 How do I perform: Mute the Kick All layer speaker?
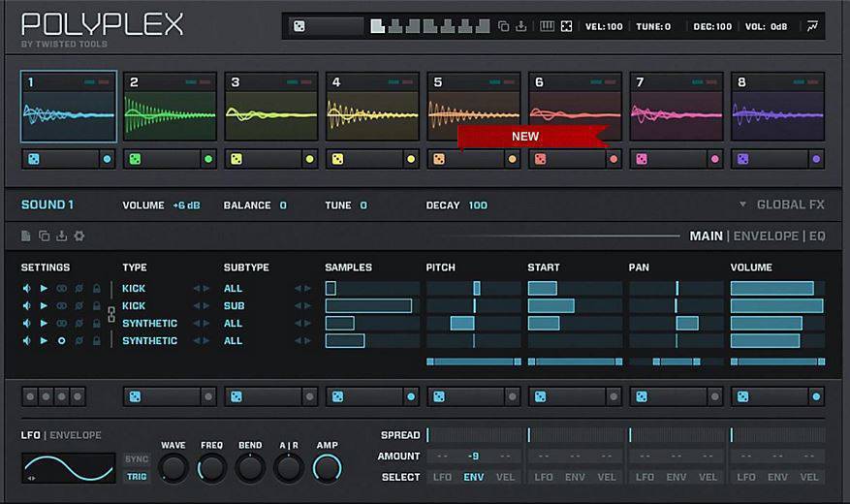pyautogui.click(x=26, y=288)
